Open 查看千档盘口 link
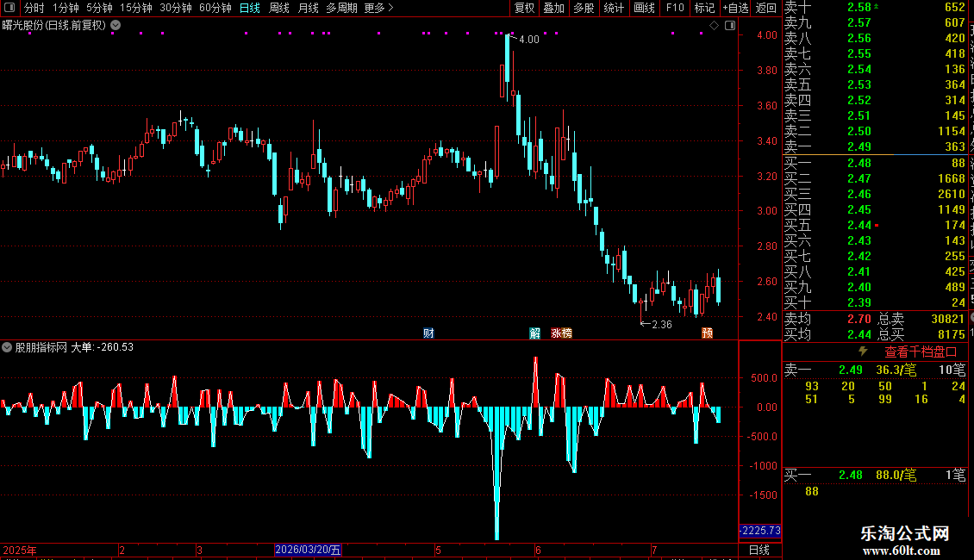This screenshot has width=974, height=560. coord(921,352)
